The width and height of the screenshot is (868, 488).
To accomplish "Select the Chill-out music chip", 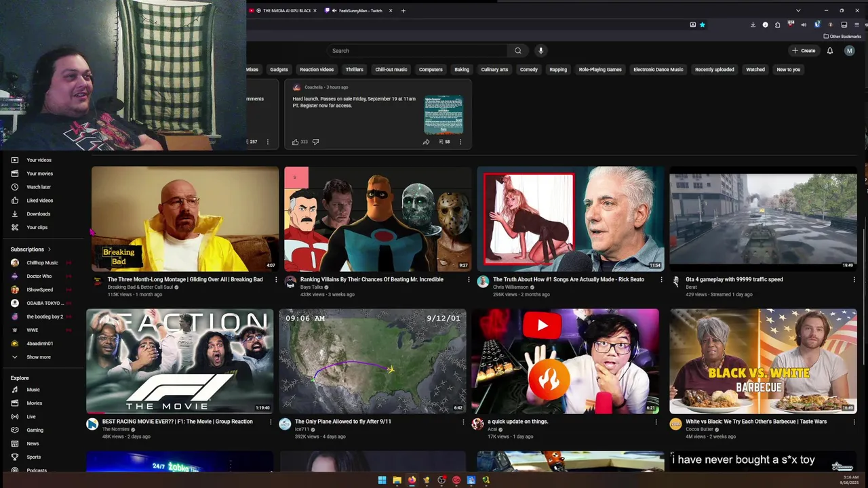I will pos(391,70).
